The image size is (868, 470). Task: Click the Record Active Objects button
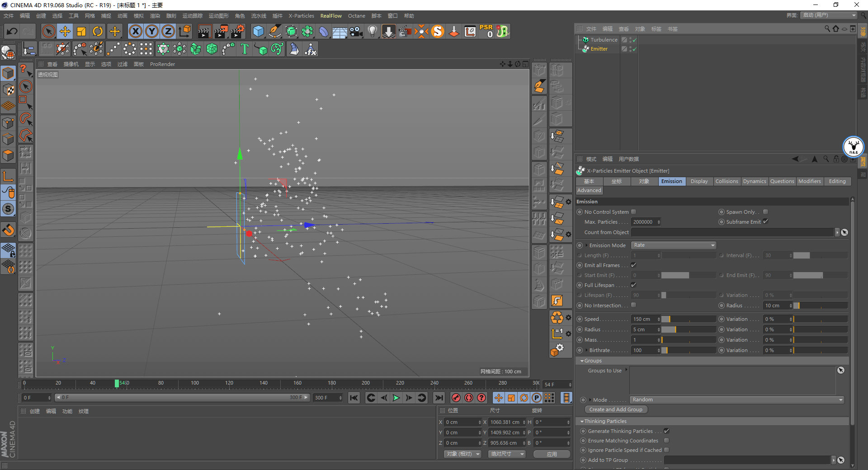pyautogui.click(x=456, y=398)
